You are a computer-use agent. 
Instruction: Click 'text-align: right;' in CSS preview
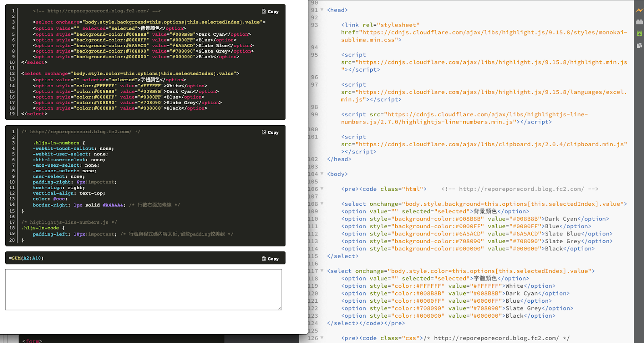[59, 188]
